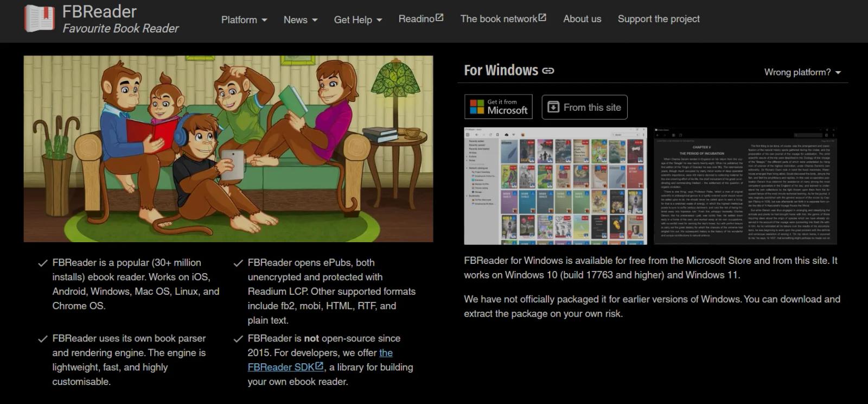
Task: Click the bullet 'FBReader is a popular (30+ million'
Action: [136, 284]
